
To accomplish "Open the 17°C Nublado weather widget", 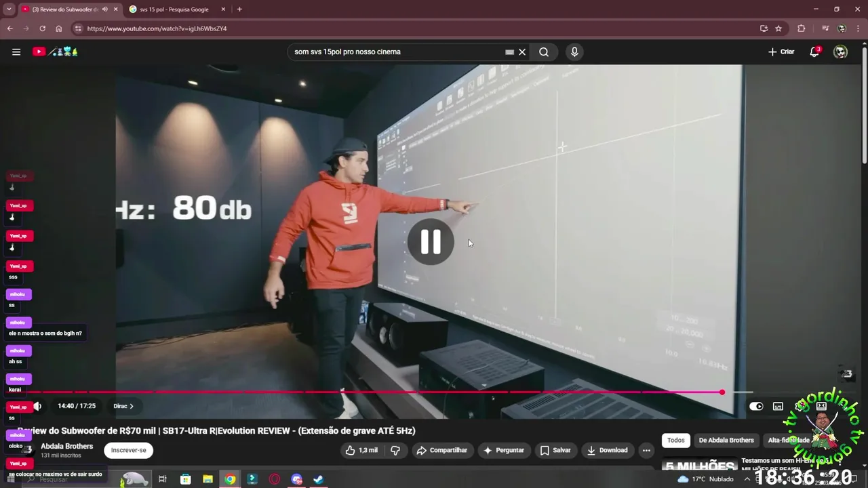I will 705,479.
